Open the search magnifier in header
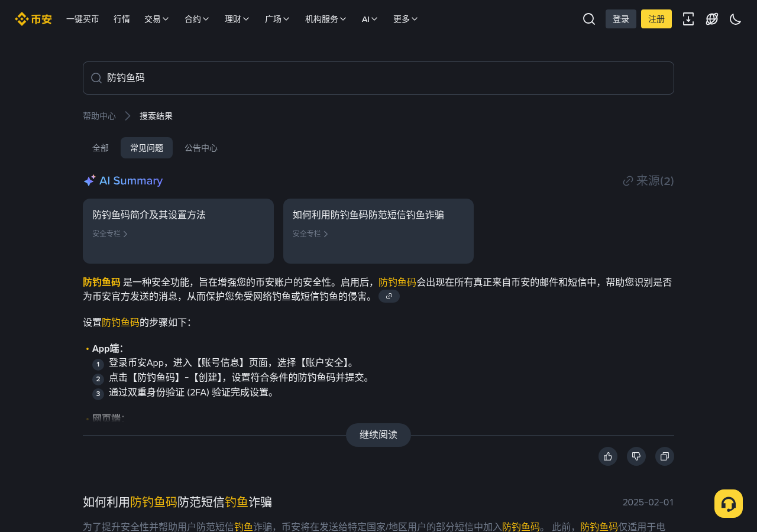 tap(589, 19)
